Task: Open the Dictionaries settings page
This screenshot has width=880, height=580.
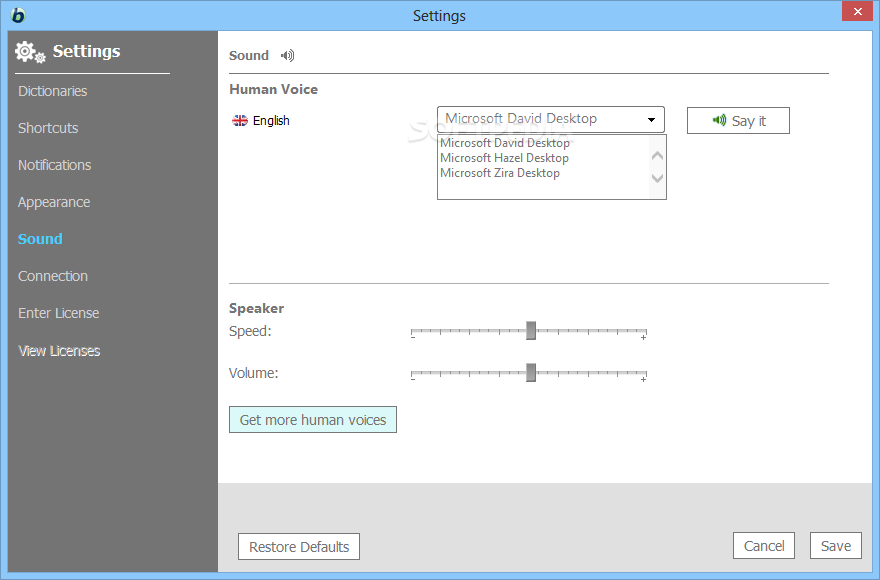Action: pyautogui.click(x=52, y=91)
